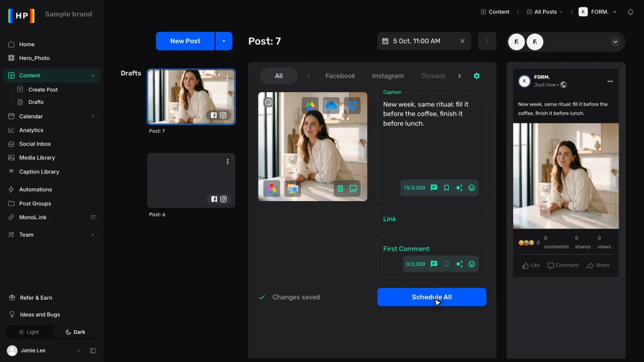Screen dimensions: 644x362
Task: Click into the Link field
Action: click(x=431, y=219)
